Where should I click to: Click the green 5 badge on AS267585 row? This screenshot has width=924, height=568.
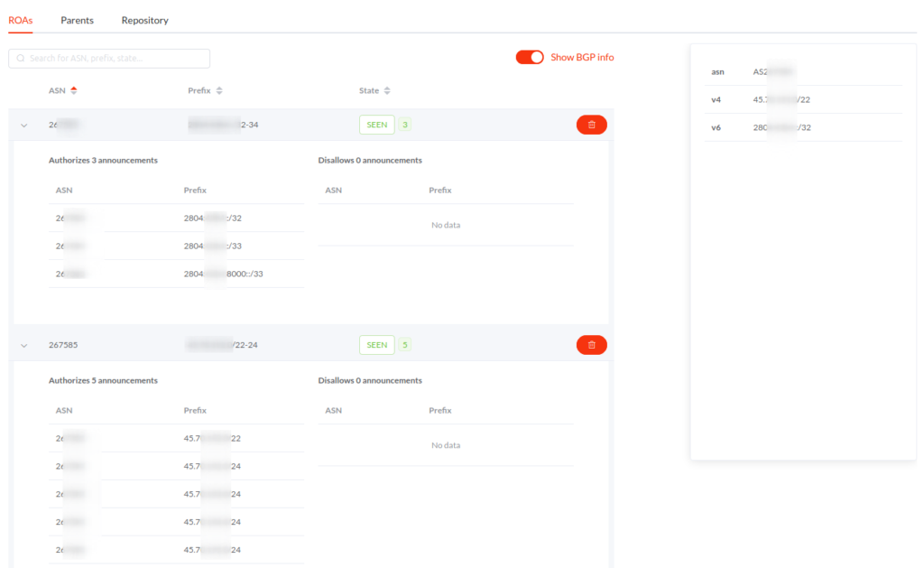pos(404,344)
